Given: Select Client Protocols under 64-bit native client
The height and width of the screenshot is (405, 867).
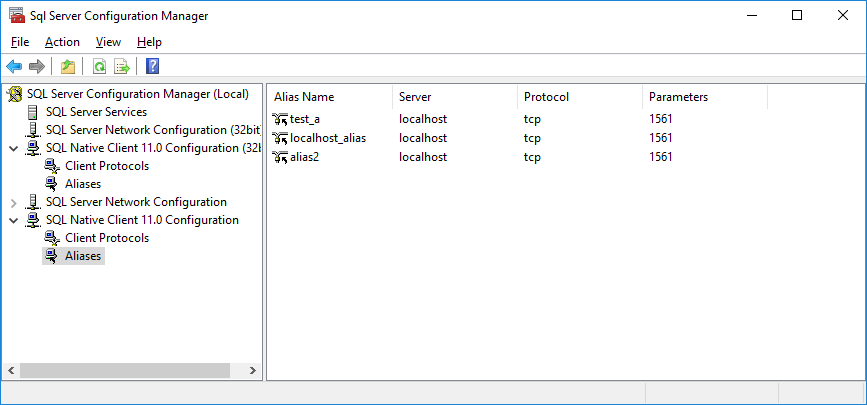Looking at the screenshot, I should 107,238.
